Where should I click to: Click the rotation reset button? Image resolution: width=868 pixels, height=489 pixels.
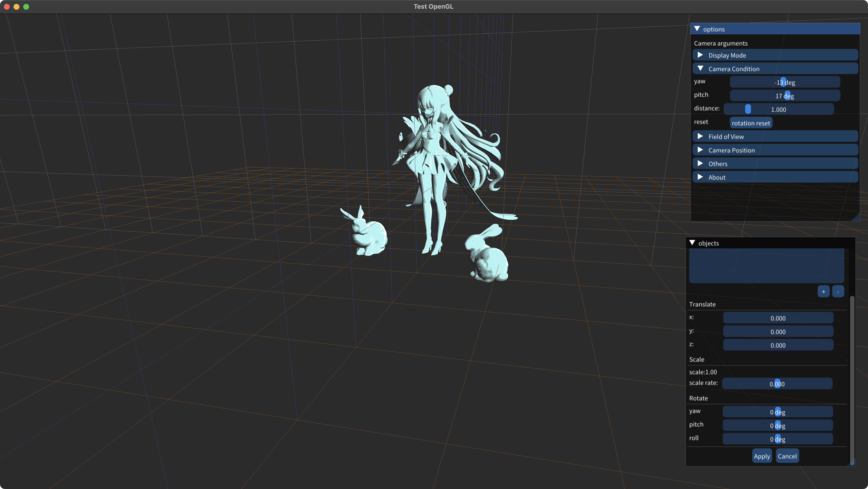pyautogui.click(x=751, y=122)
